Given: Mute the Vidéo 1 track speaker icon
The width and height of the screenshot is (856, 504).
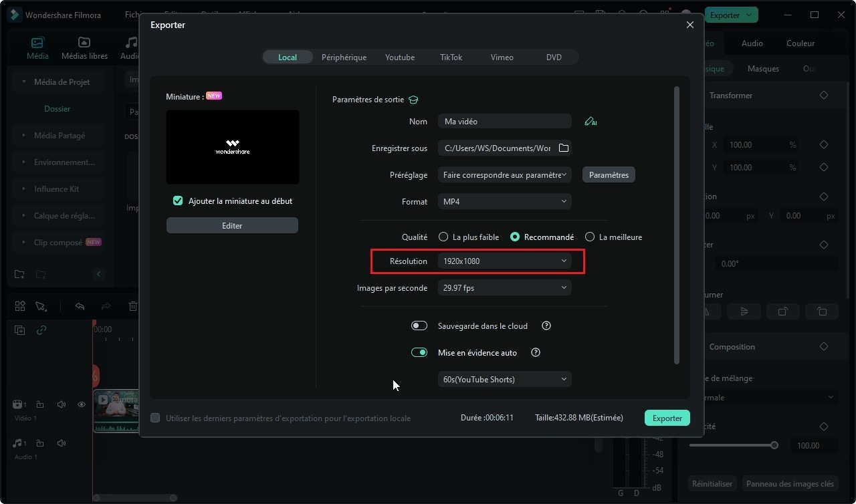Looking at the screenshot, I should point(61,404).
